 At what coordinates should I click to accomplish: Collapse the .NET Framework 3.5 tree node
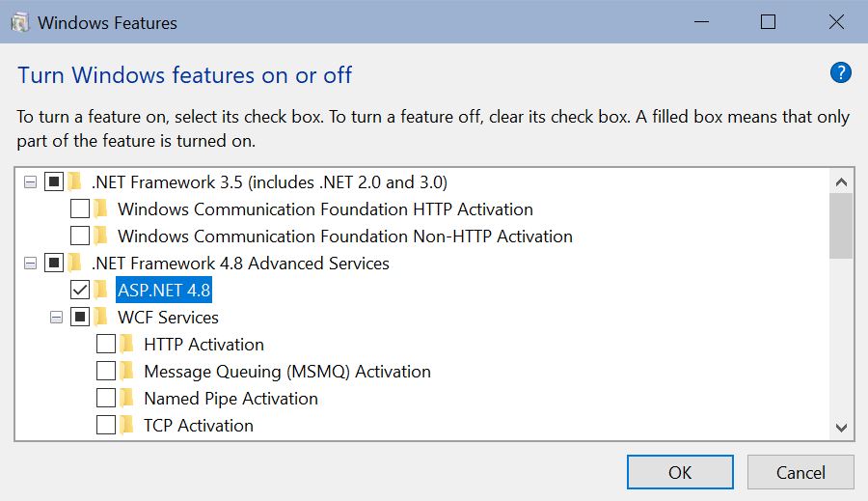pyautogui.click(x=31, y=181)
